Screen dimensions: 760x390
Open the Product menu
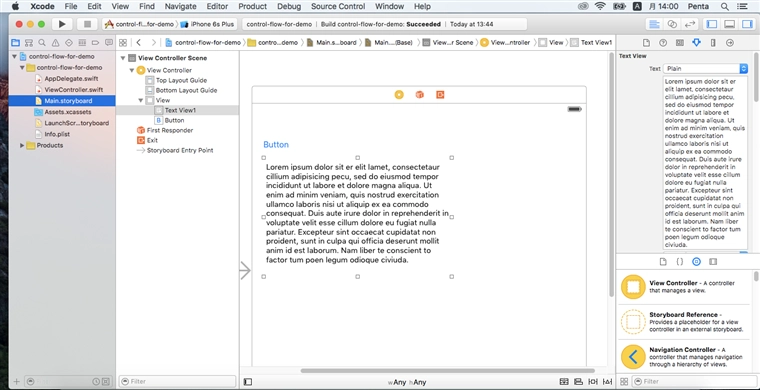253,6
